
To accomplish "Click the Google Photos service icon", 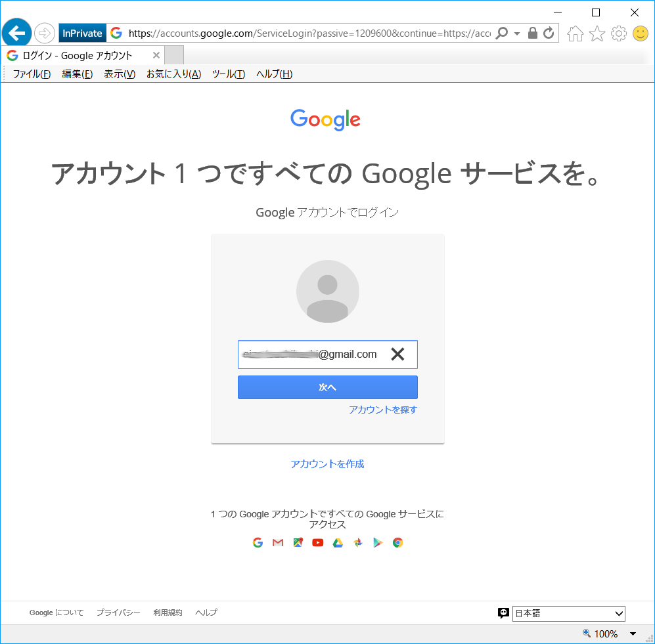I will (x=358, y=543).
